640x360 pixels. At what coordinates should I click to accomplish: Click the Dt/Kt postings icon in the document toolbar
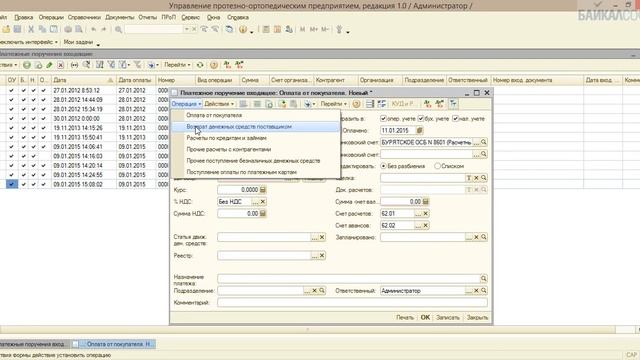(x=427, y=104)
